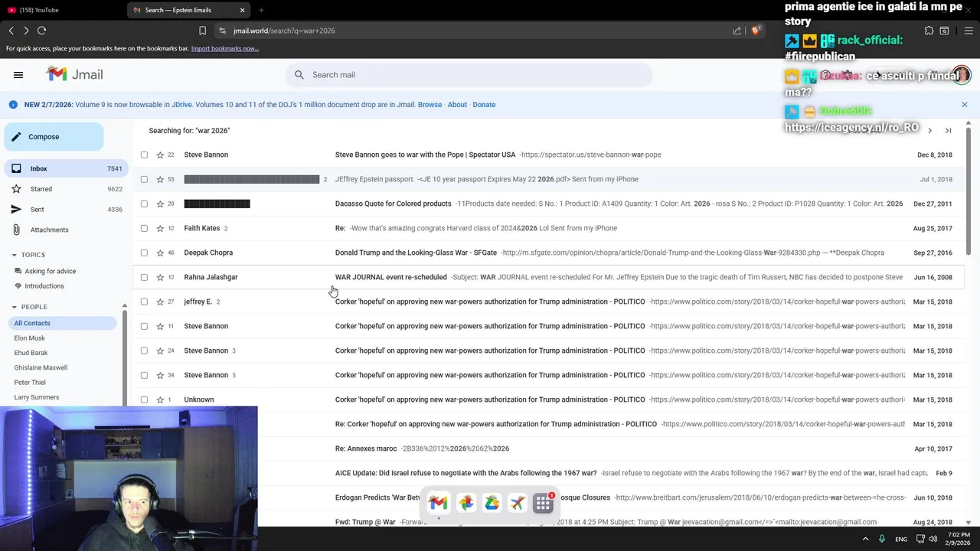Star the Jeffrey Epstein passport email
This screenshot has width=980, height=551.
click(x=160, y=179)
